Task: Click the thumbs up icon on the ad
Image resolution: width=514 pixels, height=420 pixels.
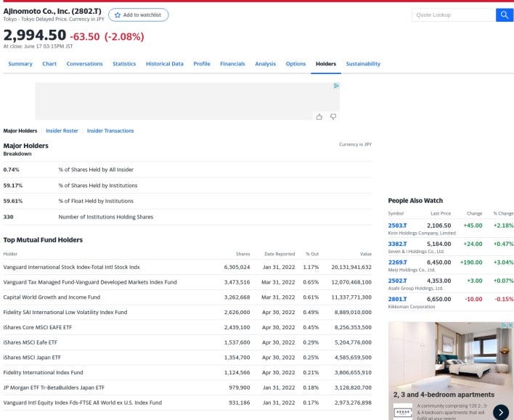Action: [x=319, y=117]
